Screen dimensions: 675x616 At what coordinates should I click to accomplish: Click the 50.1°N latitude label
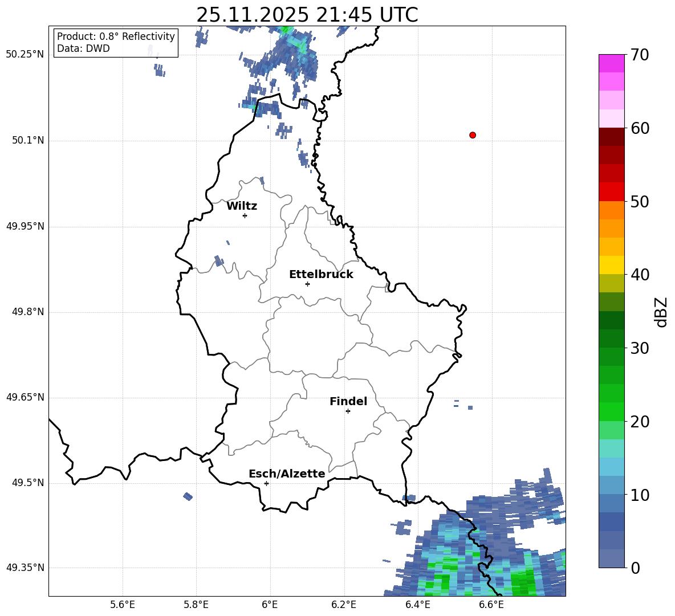(x=27, y=140)
